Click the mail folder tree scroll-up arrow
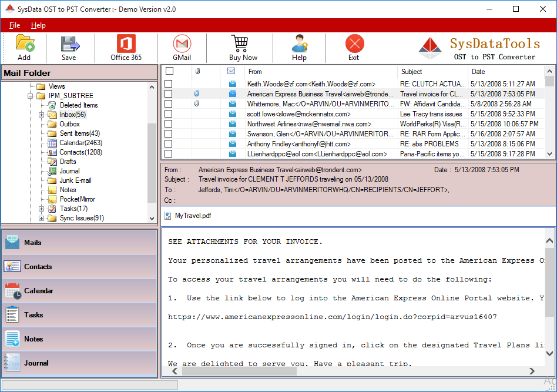The height and width of the screenshot is (392, 557). click(152, 87)
